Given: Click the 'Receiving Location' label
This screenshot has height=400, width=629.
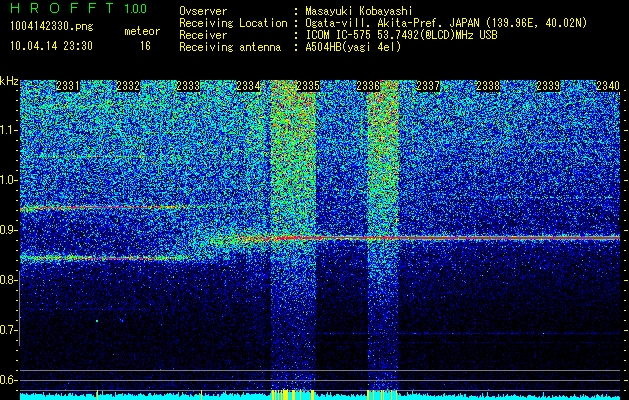Looking at the screenshot, I should [233, 23].
